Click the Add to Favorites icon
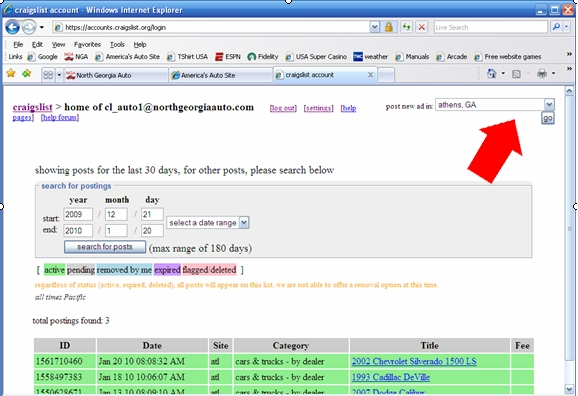Screen dimensions: 578x396 (x=27, y=73)
